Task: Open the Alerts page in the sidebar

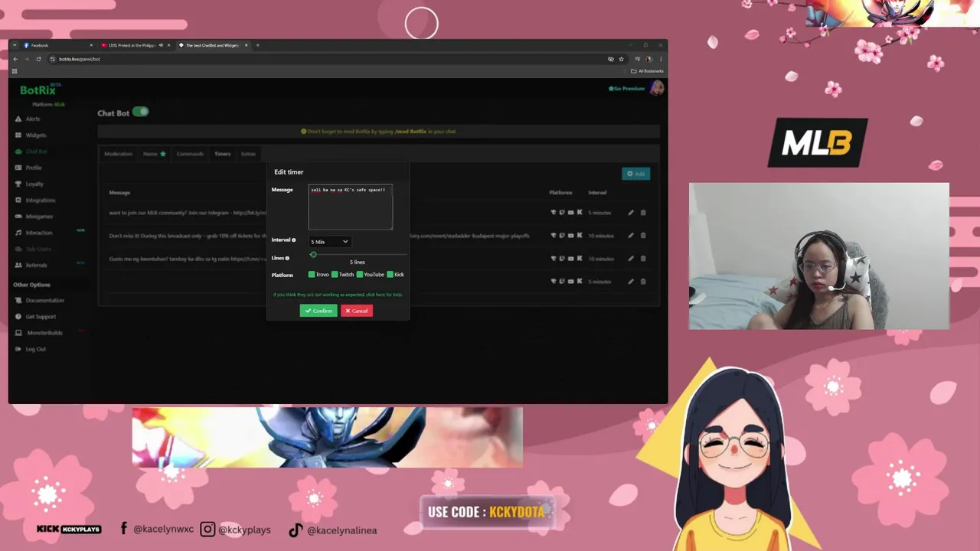Action: click(x=28, y=119)
